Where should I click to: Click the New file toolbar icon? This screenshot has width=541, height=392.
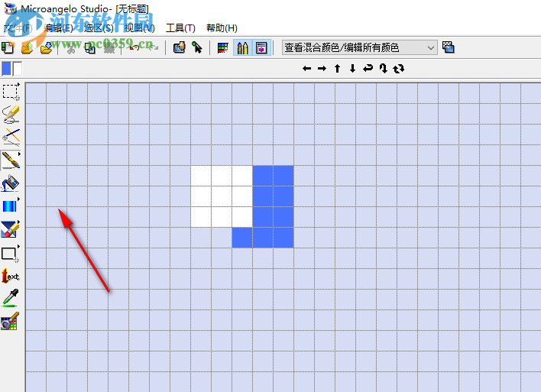[x=8, y=47]
